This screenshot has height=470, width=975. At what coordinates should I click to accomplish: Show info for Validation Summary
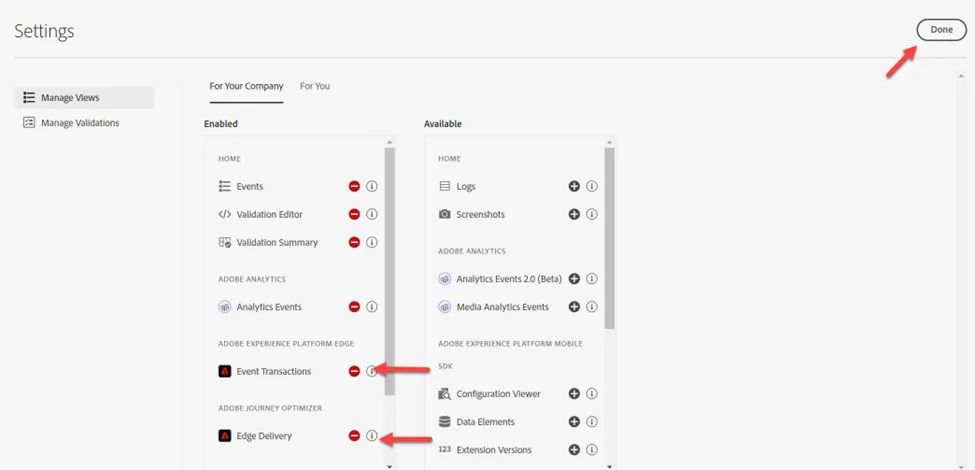(372, 242)
